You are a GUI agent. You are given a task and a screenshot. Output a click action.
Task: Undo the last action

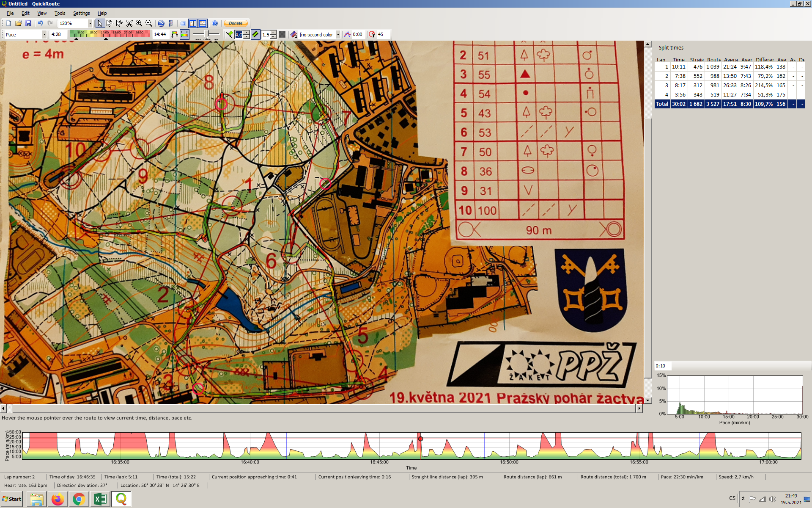pos(41,23)
